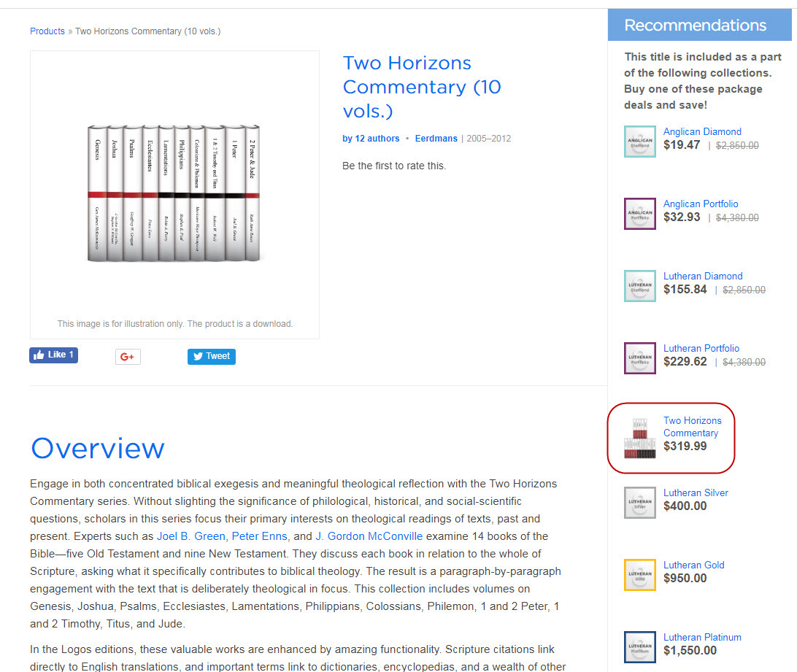Click the $400.00 Lutheran Silver price

(685, 506)
